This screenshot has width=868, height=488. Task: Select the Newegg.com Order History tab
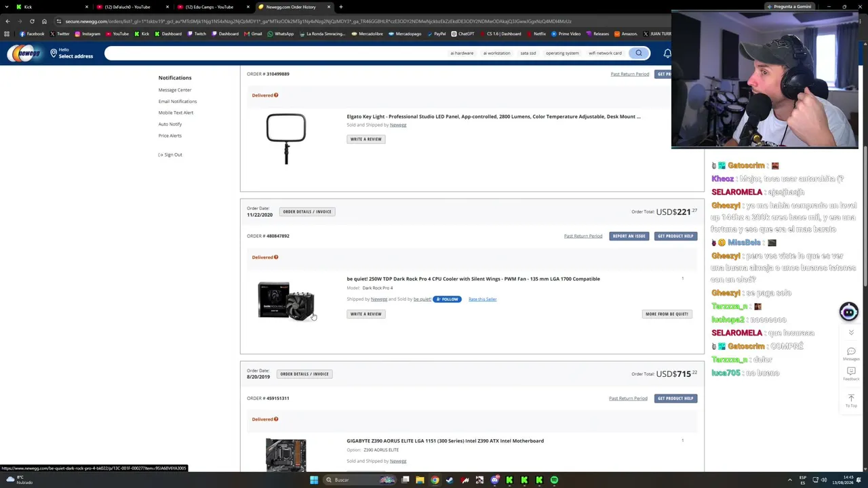(294, 7)
